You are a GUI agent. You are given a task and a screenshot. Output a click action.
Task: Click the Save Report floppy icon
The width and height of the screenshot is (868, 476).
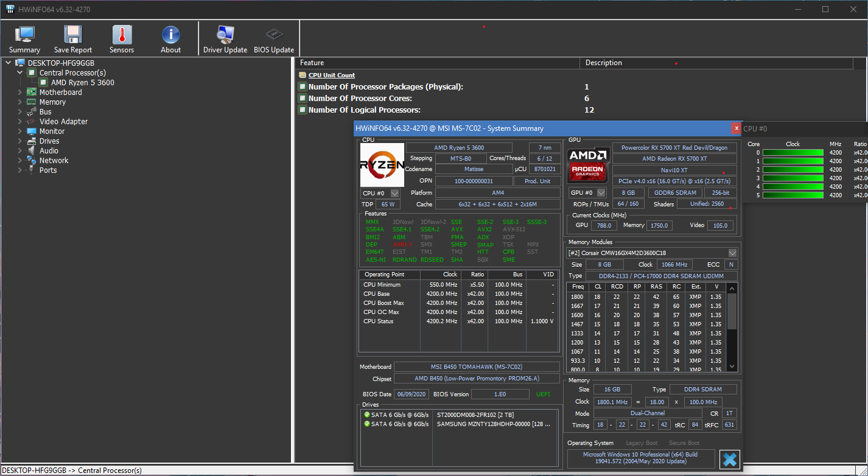click(73, 34)
